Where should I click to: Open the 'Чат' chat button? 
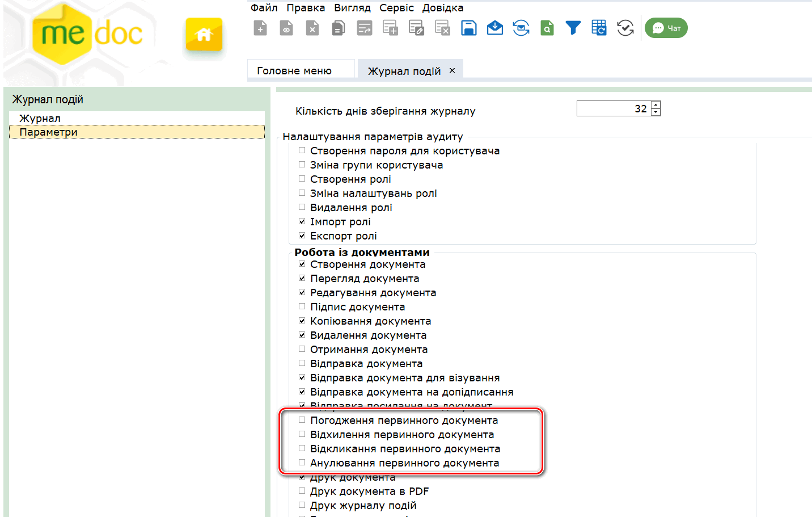pyautogui.click(x=666, y=28)
